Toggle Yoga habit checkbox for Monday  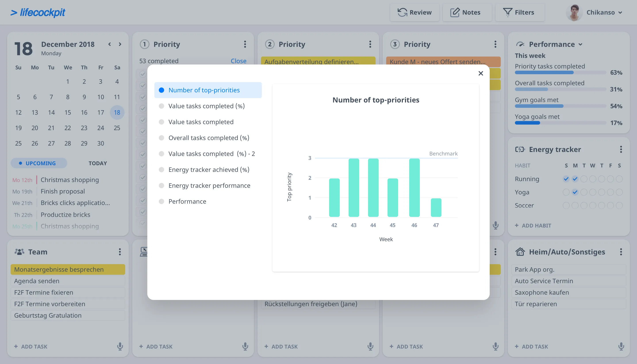coord(575,192)
